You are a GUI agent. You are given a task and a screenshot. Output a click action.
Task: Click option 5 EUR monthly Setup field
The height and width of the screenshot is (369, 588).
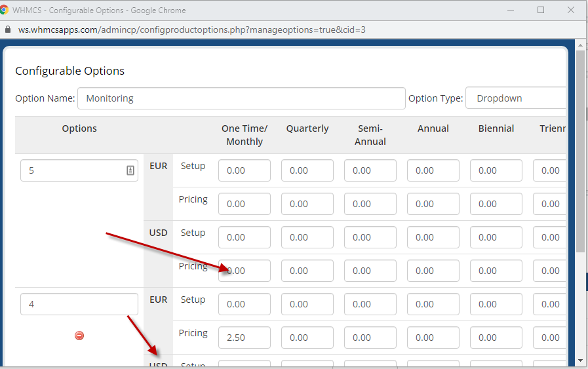tap(244, 170)
